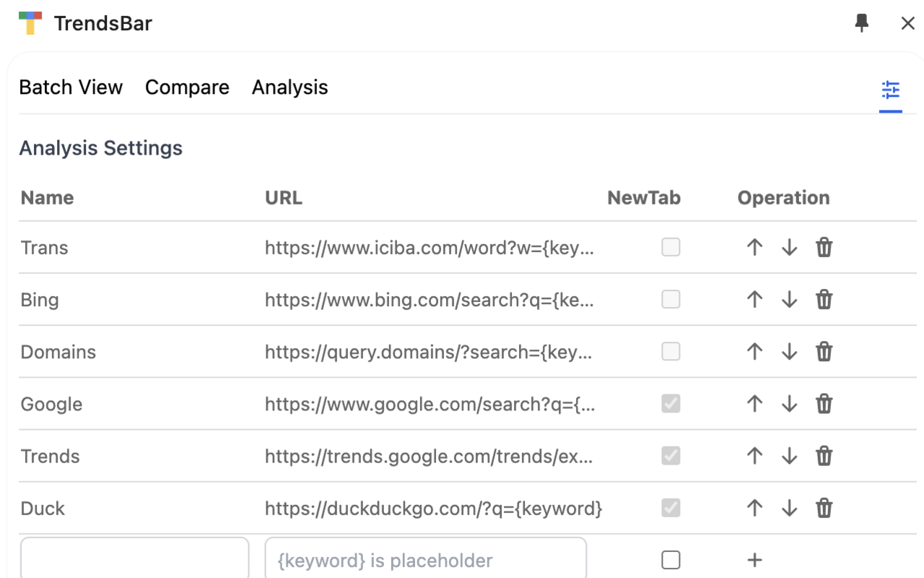924x578 pixels.
Task: Open the settings sliders icon tab
Action: [x=891, y=90]
